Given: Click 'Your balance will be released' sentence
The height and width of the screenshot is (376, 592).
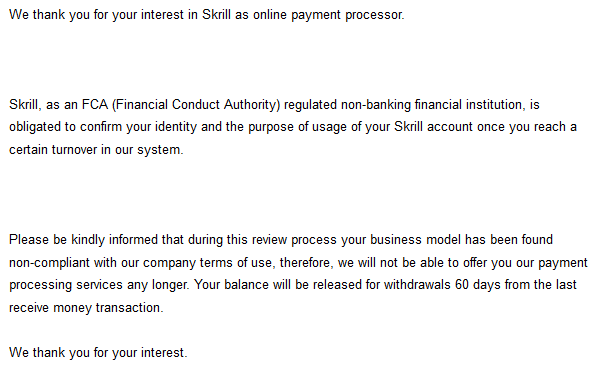Looking at the screenshot, I should [x=278, y=285].
